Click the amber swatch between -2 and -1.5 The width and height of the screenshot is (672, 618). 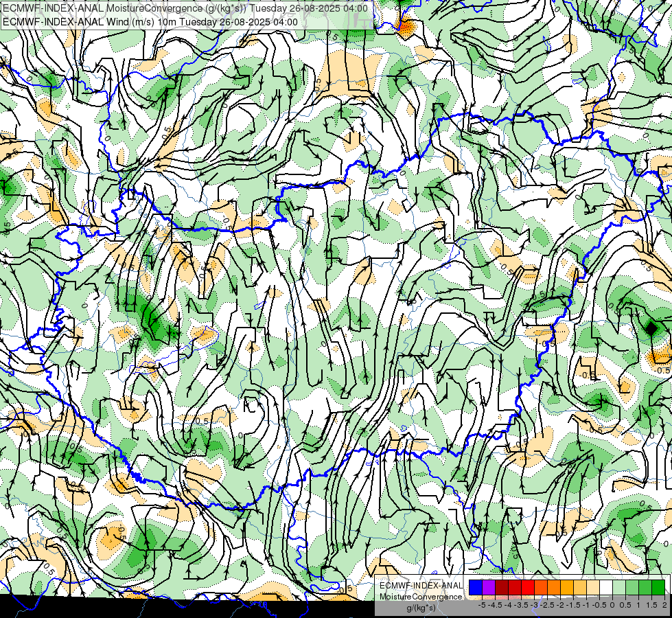[566, 588]
